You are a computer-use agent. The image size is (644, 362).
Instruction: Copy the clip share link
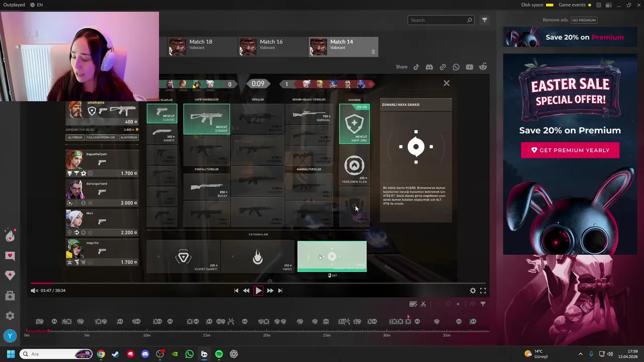[443, 67]
